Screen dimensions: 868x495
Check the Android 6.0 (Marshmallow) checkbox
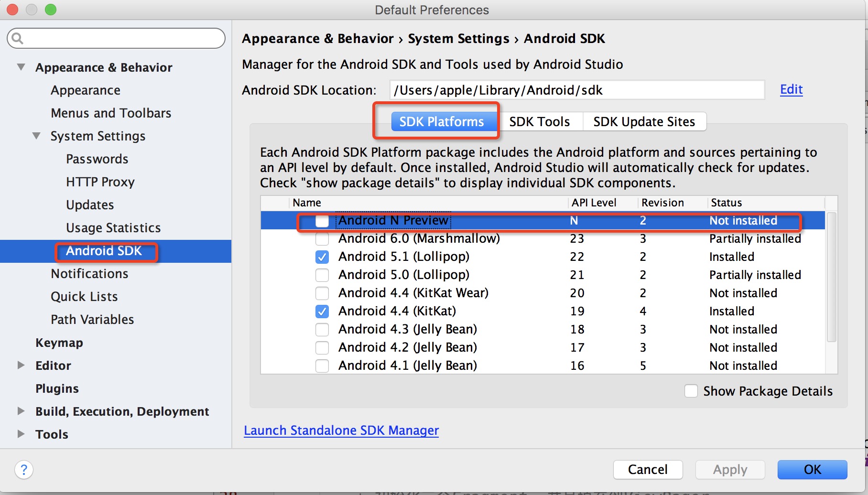[322, 238]
